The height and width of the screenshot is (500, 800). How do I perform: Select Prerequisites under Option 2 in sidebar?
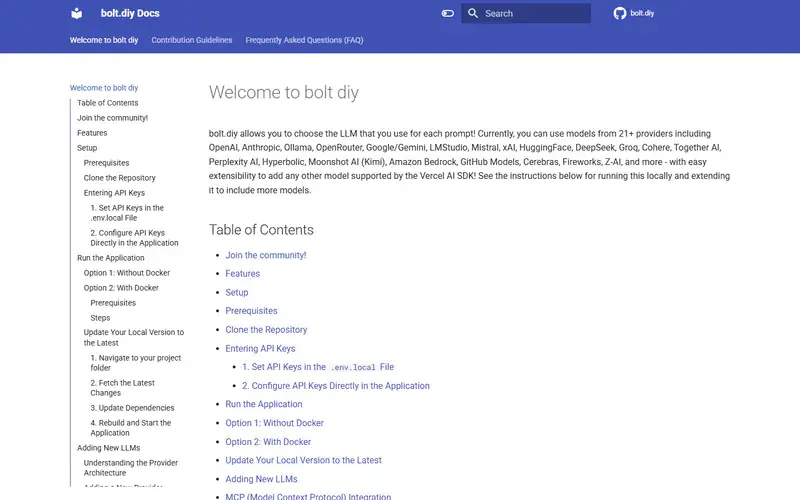(x=113, y=303)
